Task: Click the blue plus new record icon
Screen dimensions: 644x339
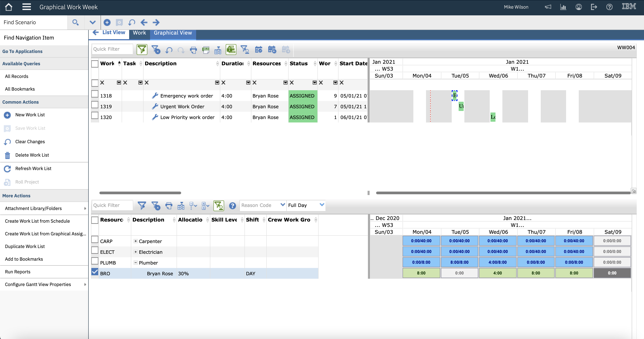Action: [107, 22]
